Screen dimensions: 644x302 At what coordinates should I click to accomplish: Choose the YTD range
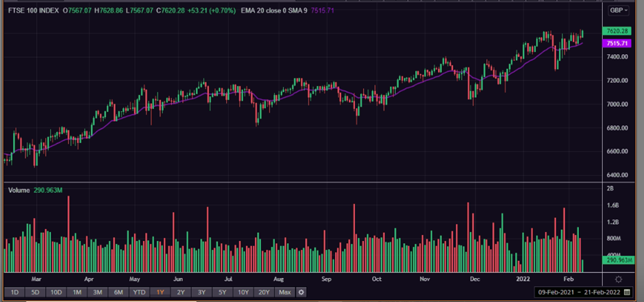pyautogui.click(x=139, y=292)
